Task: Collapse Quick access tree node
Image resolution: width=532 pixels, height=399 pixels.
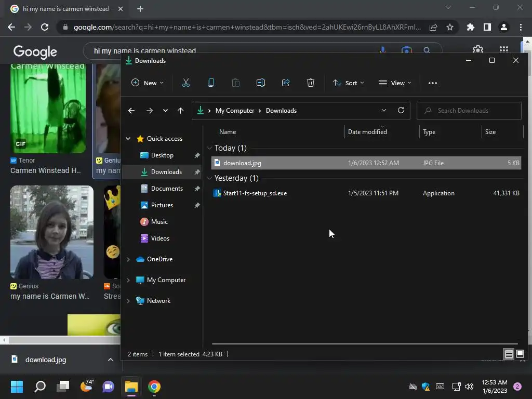Action: pos(128,138)
